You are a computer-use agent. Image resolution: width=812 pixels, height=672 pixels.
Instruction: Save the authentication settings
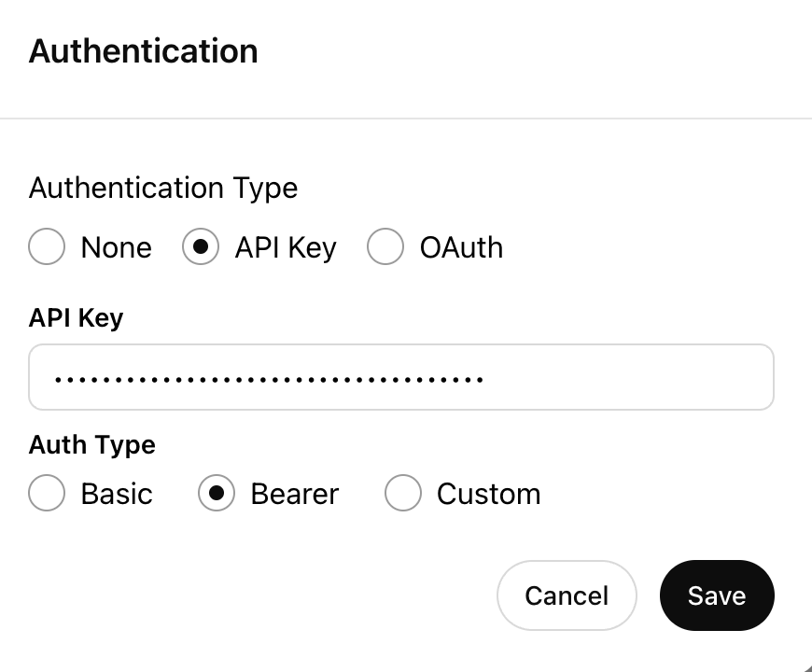pyautogui.click(x=717, y=595)
